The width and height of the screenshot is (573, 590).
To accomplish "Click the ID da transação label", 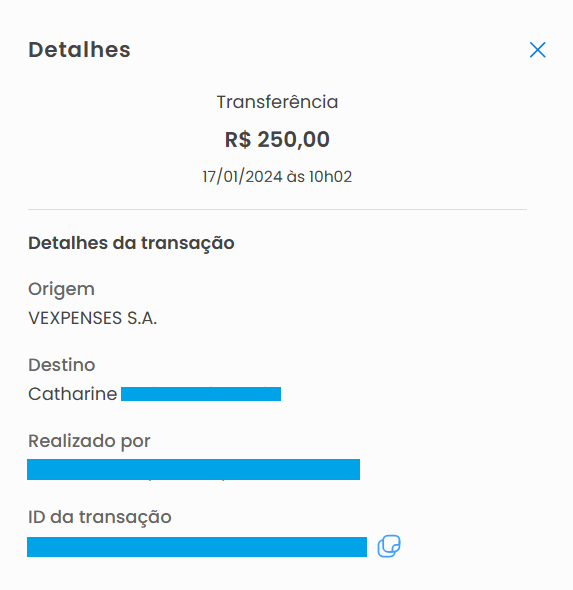I will pyautogui.click(x=100, y=517).
